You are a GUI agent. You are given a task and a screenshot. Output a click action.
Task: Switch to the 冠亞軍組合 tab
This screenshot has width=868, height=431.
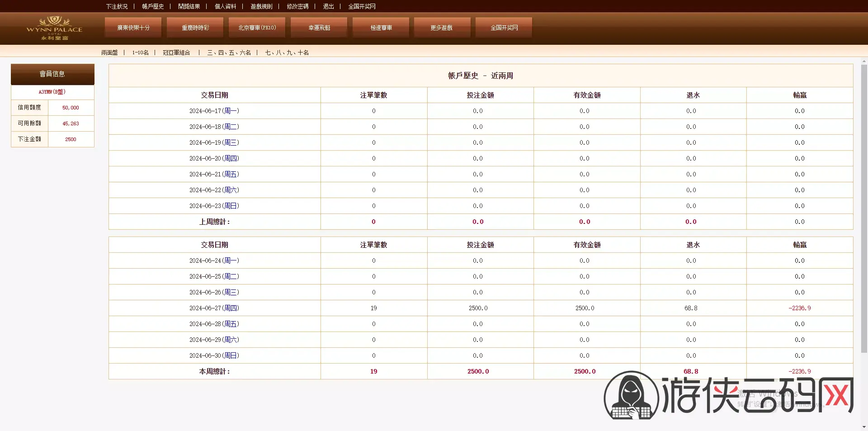click(x=176, y=52)
